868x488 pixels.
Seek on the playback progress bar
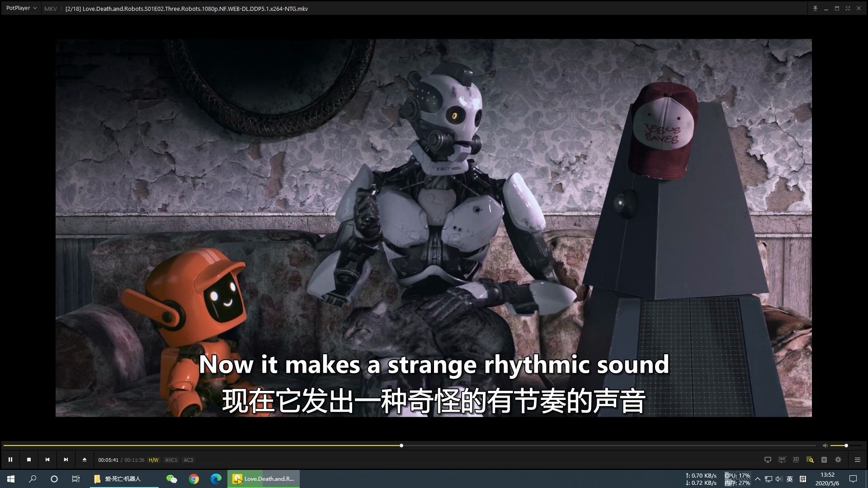click(409, 446)
